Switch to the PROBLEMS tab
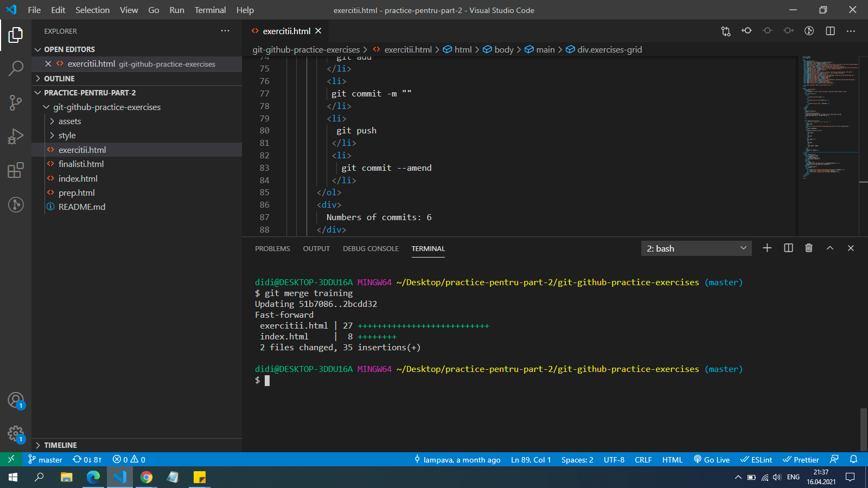868x488 pixels. click(272, 248)
